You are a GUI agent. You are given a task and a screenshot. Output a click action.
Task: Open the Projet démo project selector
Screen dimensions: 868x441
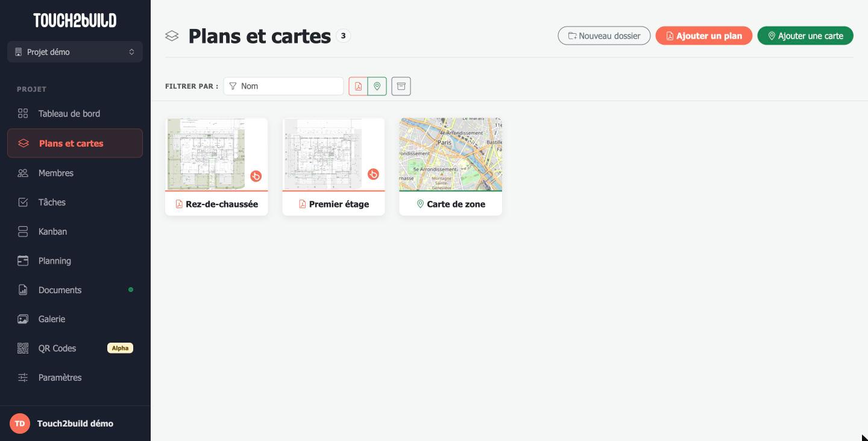(75, 52)
